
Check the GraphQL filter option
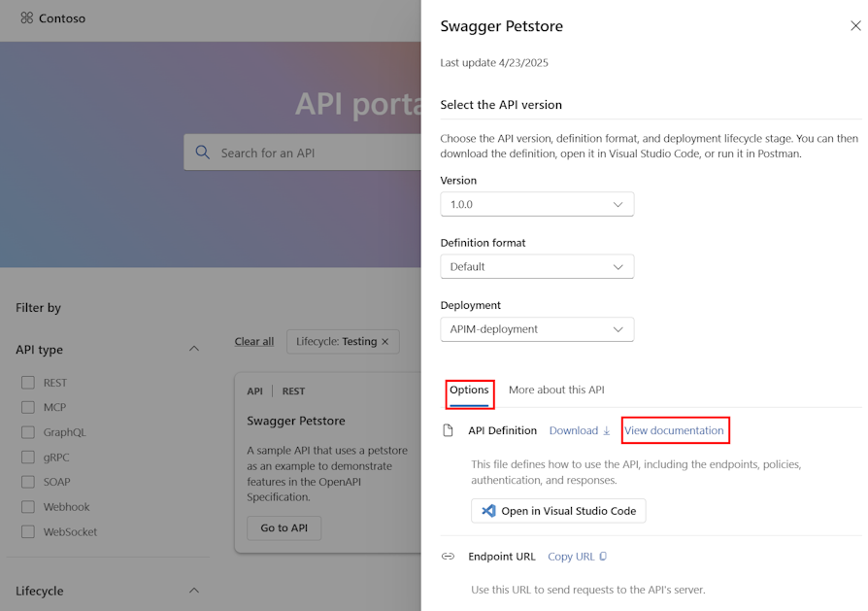27,431
